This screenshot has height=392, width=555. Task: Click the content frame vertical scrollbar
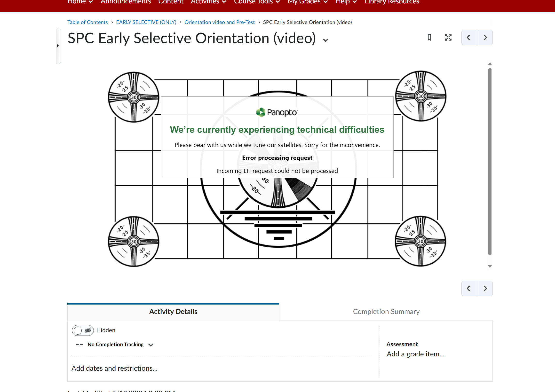490,162
